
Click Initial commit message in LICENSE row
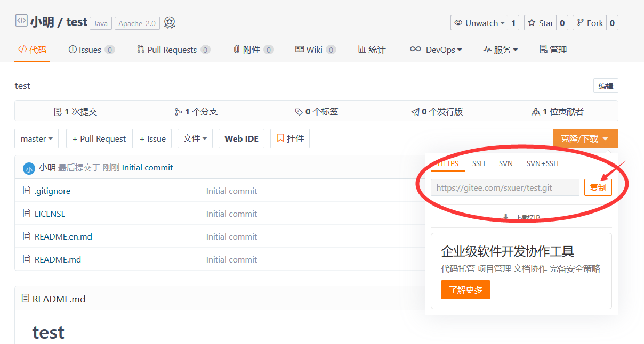pyautogui.click(x=231, y=214)
